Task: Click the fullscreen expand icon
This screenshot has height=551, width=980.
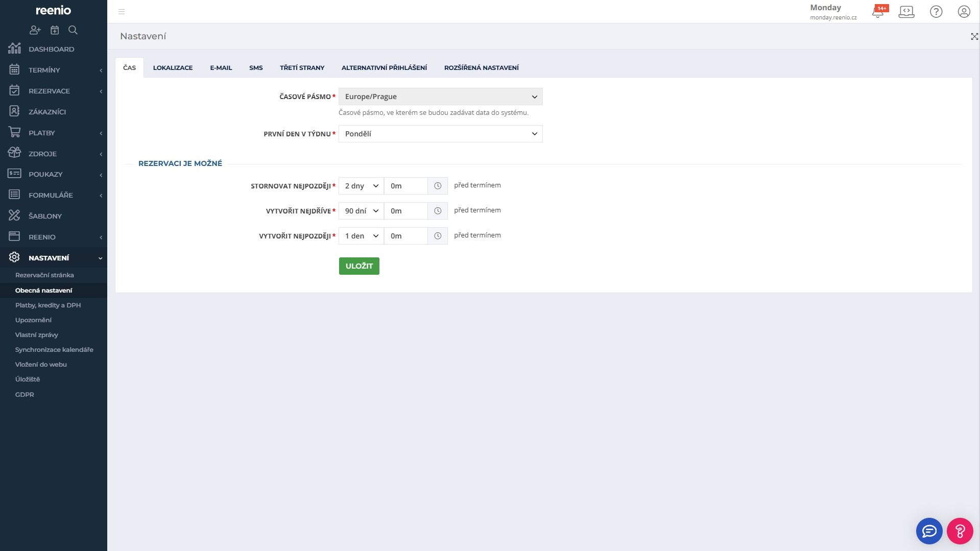Action: [x=974, y=36]
